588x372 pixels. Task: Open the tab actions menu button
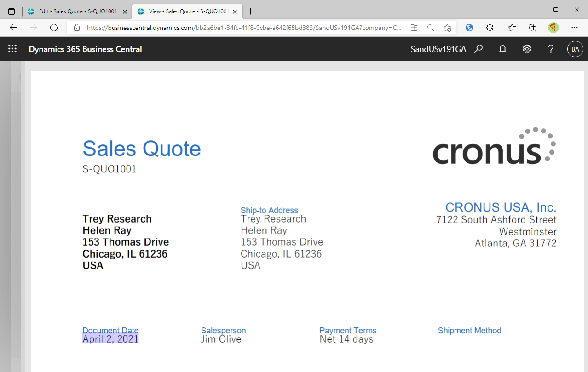12,11
